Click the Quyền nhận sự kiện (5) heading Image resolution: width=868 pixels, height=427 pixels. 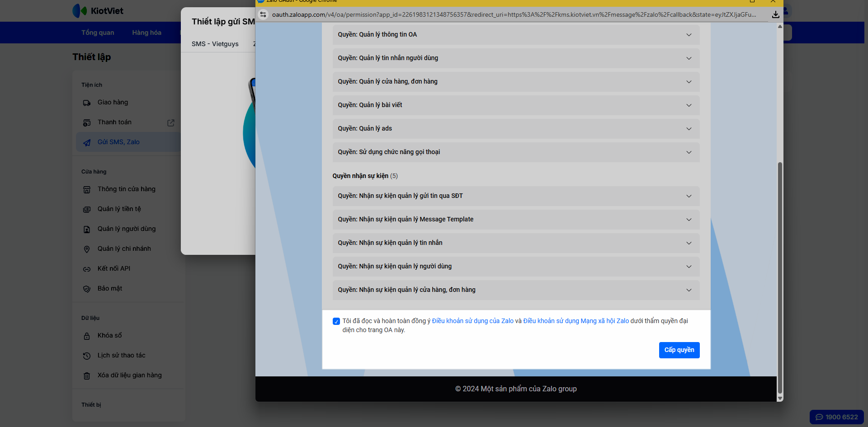tap(365, 176)
